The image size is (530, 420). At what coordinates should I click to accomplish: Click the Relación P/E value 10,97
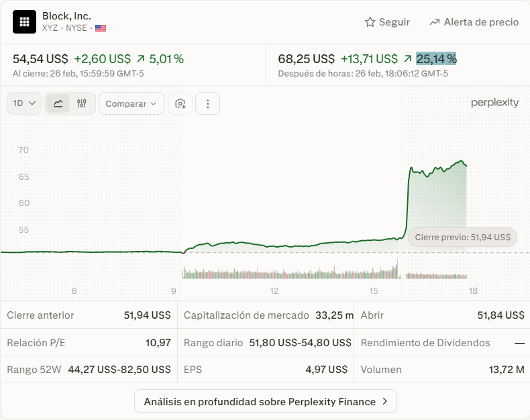coord(158,343)
